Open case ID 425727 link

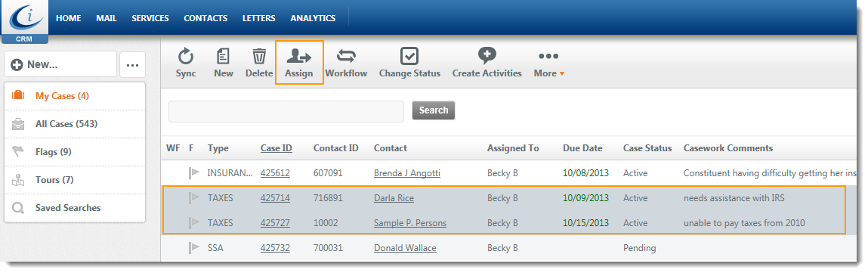[x=275, y=223]
